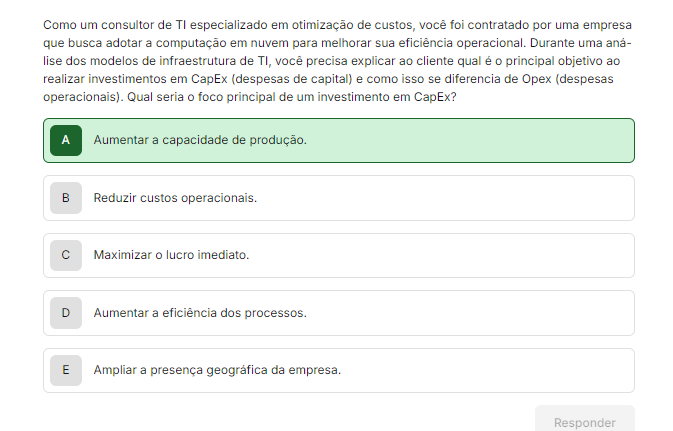Click the letter B badge
The width and height of the screenshot is (673, 431).
pyautogui.click(x=65, y=198)
